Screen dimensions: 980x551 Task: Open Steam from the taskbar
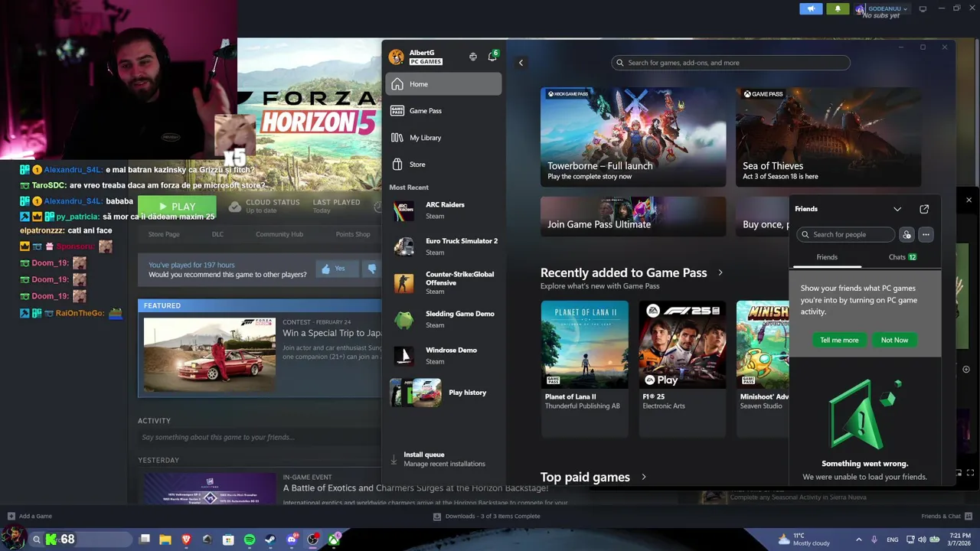pos(270,540)
